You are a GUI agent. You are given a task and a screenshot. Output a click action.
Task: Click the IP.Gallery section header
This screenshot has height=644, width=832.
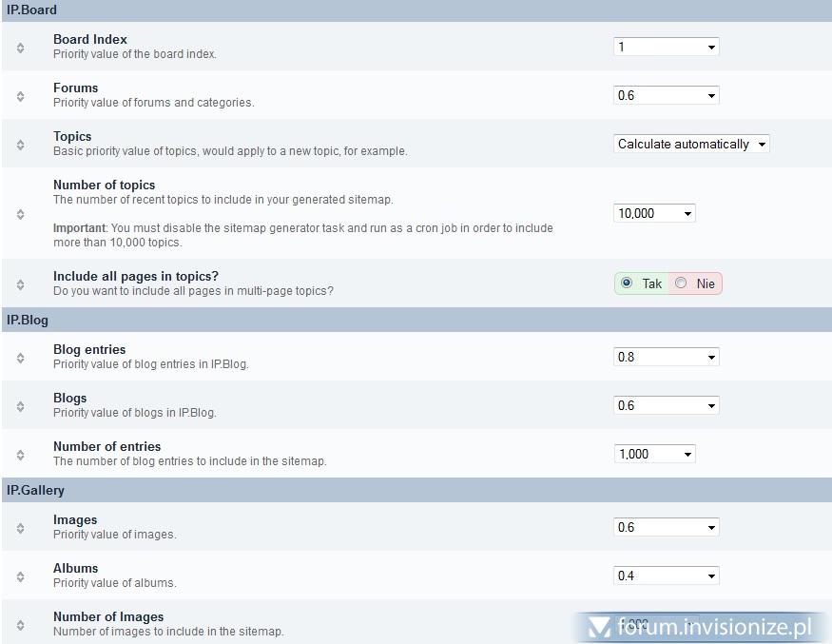(x=36, y=490)
